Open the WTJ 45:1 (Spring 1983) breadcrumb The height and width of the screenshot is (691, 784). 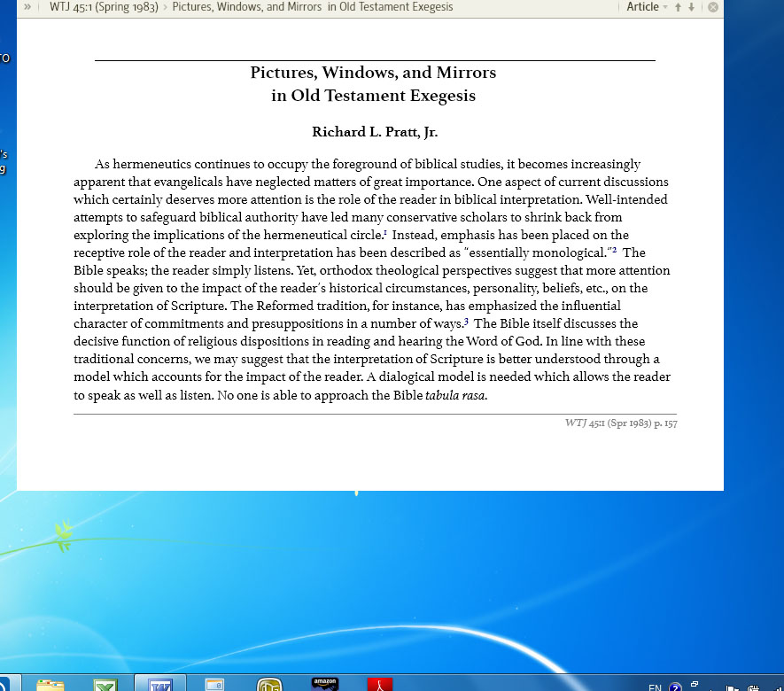click(104, 7)
